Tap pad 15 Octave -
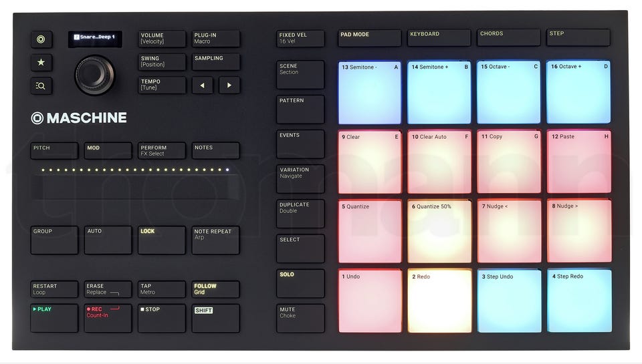The width and height of the screenshot is (642, 364). [509, 92]
